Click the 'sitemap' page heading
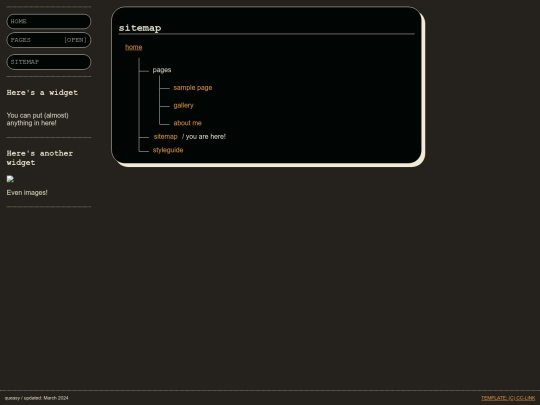540x405 pixels. pos(140,28)
